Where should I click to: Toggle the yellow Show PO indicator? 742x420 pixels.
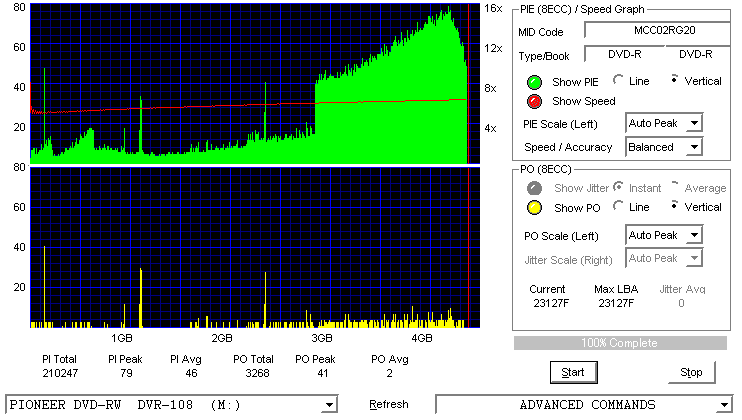point(534,208)
